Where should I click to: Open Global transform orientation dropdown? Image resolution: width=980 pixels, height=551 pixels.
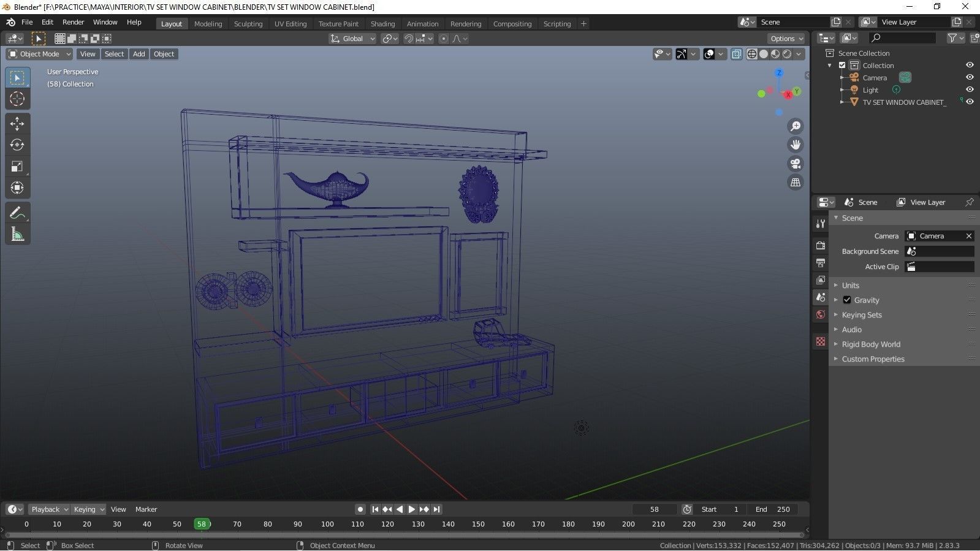[352, 39]
